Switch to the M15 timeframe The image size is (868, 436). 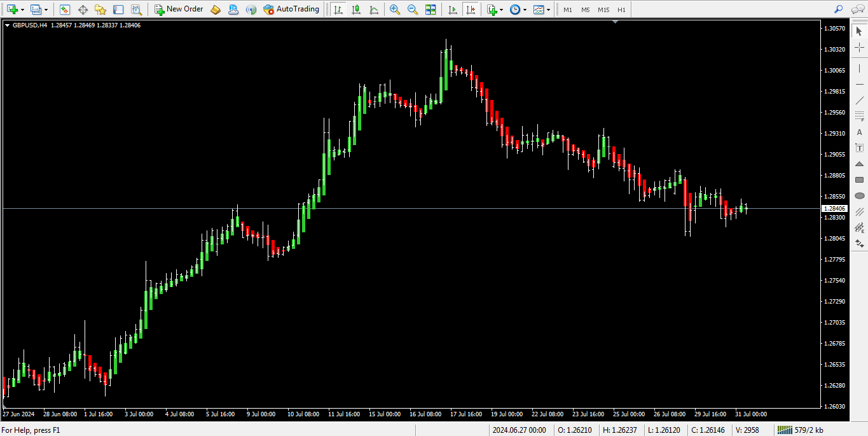point(603,10)
